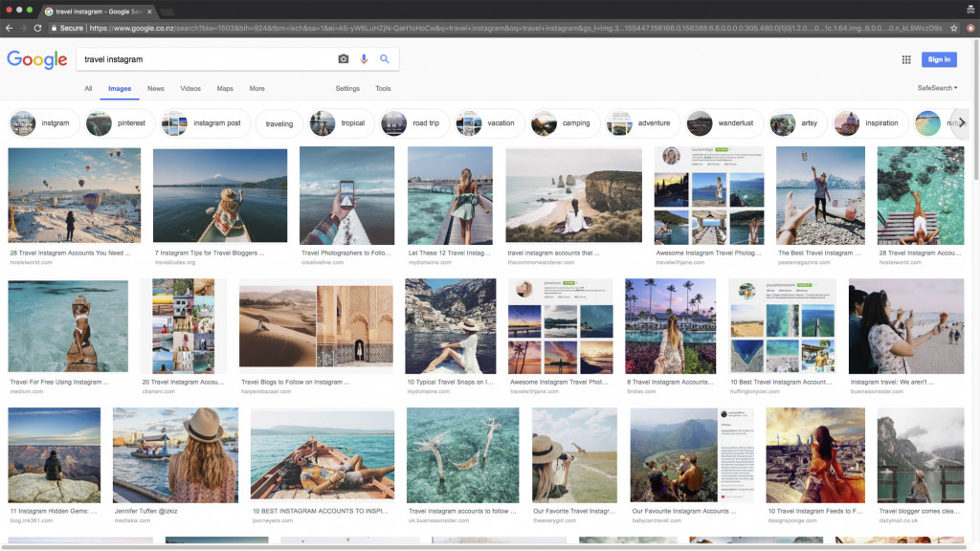Click the Google logo

(x=37, y=59)
